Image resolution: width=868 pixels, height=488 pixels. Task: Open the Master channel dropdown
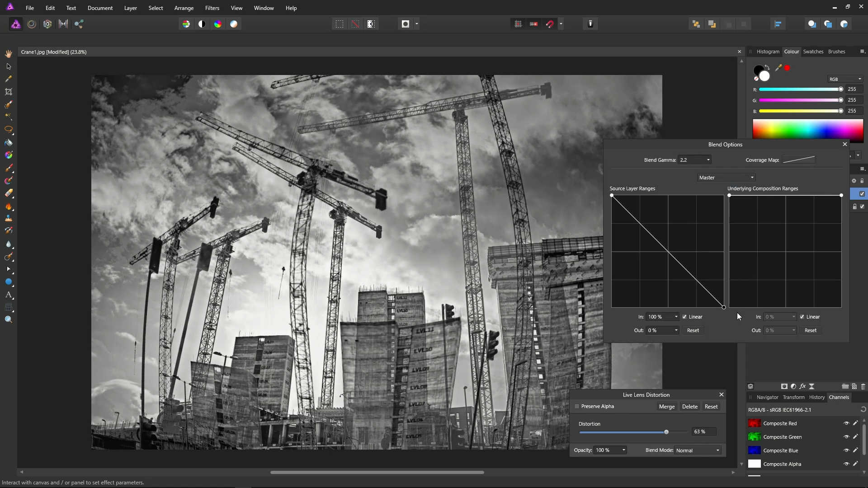point(726,178)
